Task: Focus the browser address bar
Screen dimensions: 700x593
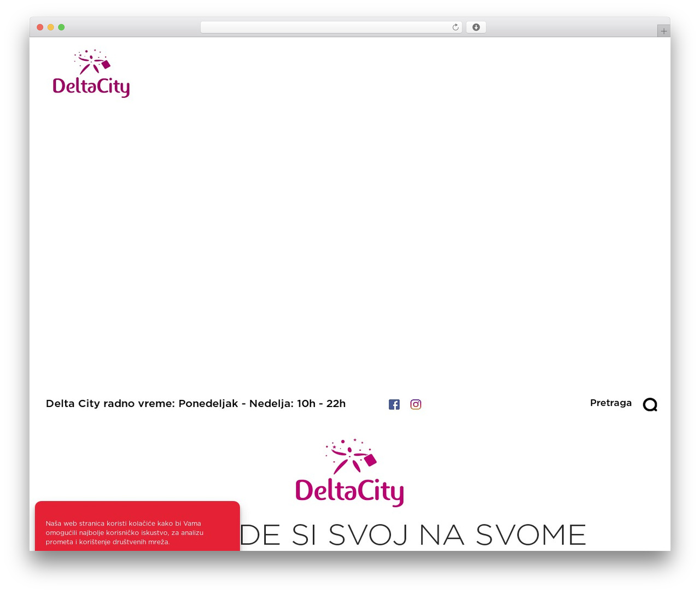Action: [331, 27]
